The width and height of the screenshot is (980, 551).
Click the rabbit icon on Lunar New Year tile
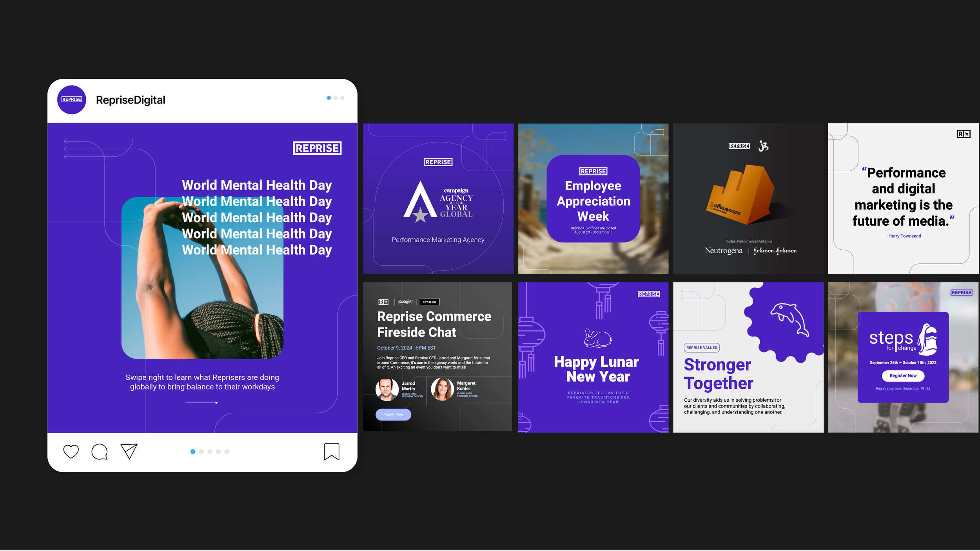tap(597, 338)
